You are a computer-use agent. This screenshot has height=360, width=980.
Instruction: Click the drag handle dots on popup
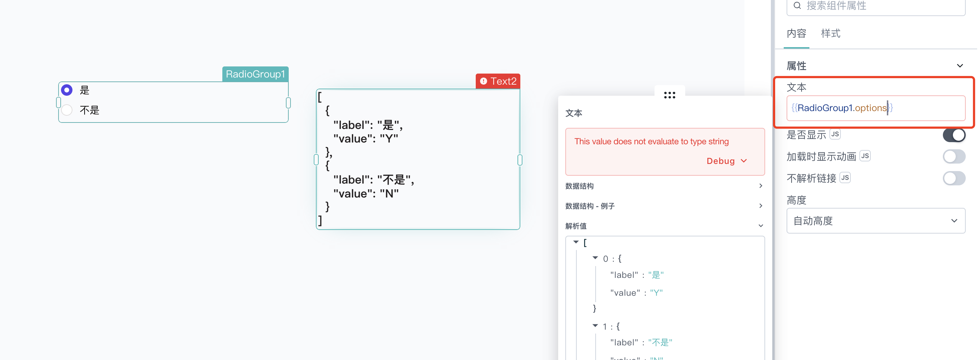click(x=669, y=95)
